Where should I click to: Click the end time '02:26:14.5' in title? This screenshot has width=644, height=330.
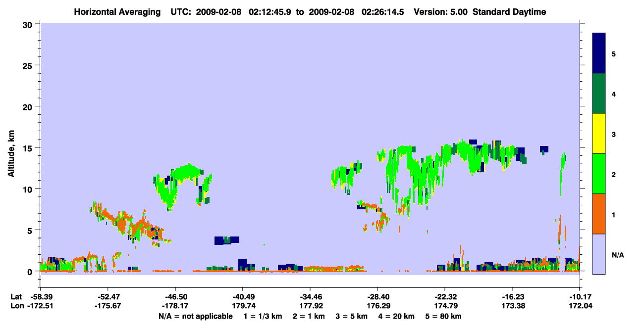click(x=383, y=12)
